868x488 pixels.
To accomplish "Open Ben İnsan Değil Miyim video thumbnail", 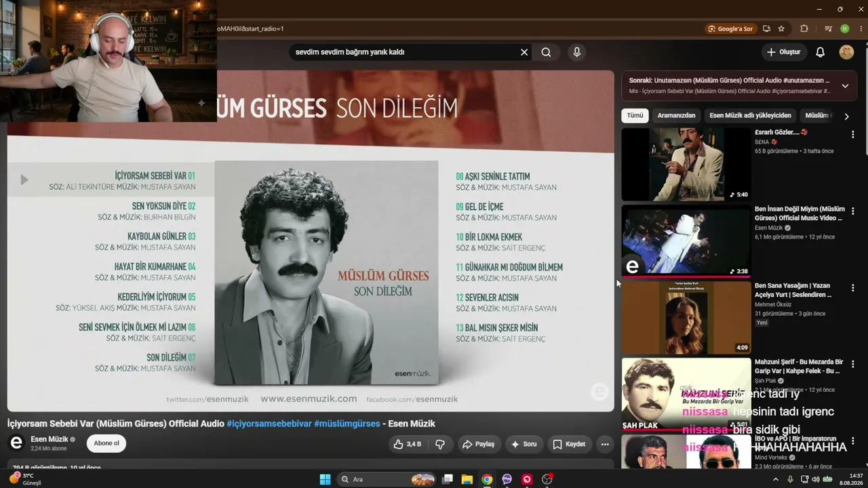I will tap(686, 241).
